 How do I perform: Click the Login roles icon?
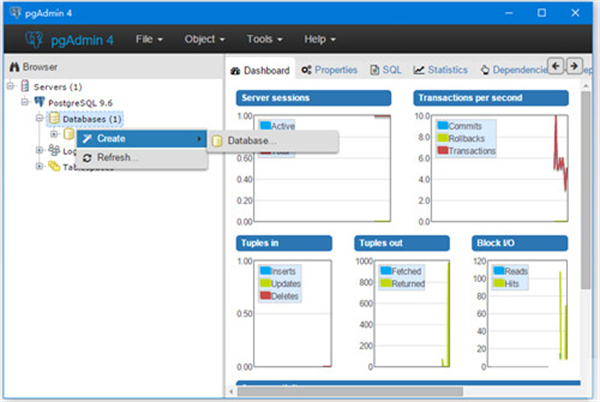pos(54,150)
